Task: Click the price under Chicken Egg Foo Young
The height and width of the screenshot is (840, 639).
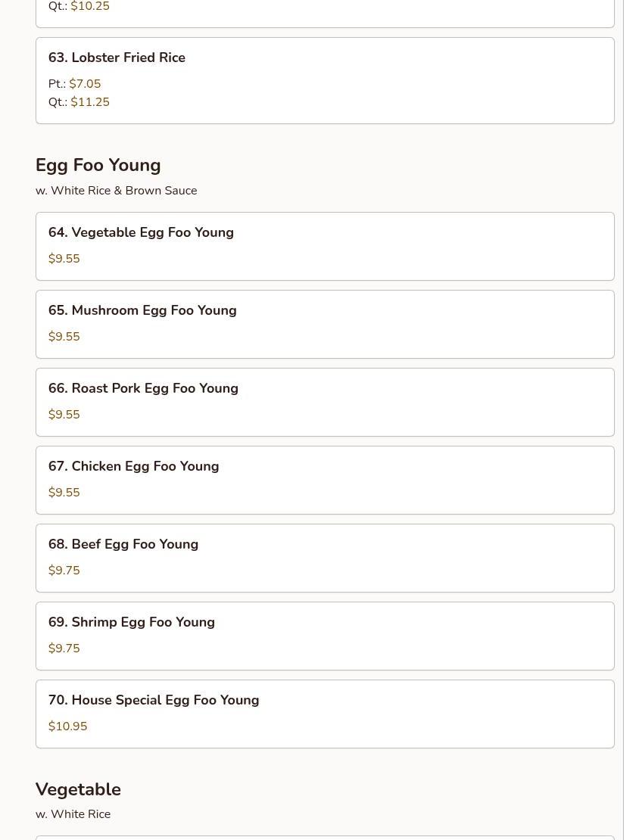Action: (x=64, y=493)
